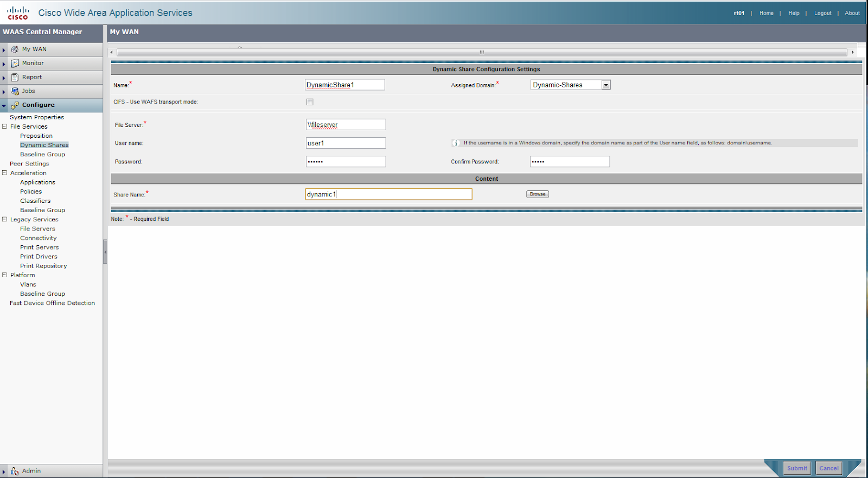Open Print Repository in the sidebar
868x478 pixels.
click(x=43, y=266)
